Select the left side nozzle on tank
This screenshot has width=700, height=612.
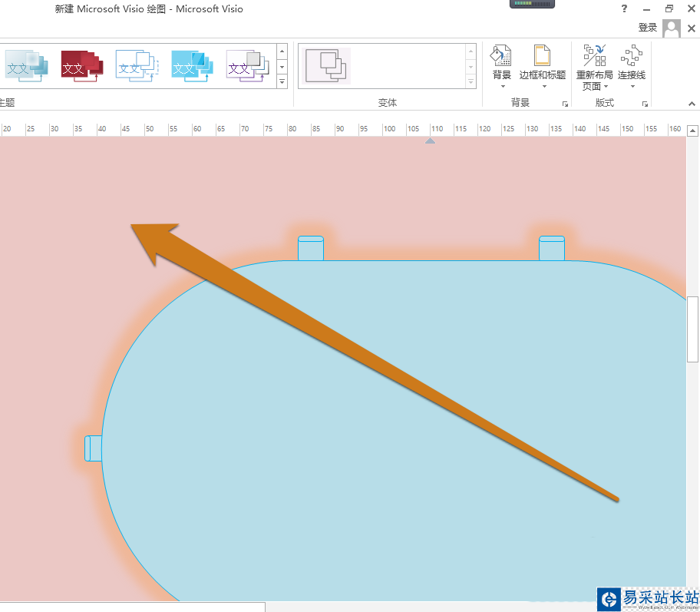(94, 448)
